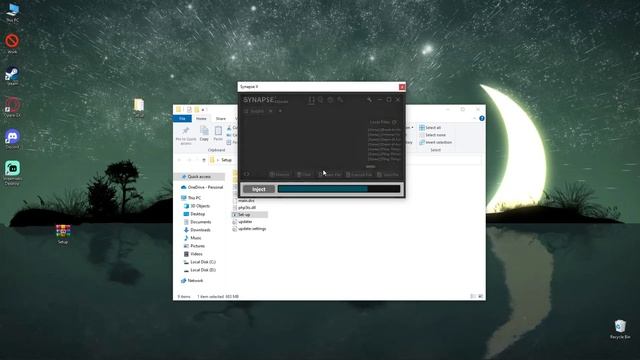Open 3D Objects in navigation pane

pos(197,206)
